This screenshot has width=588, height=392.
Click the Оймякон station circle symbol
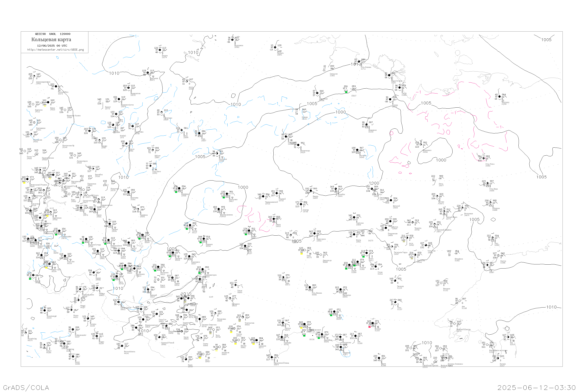pos(490,203)
